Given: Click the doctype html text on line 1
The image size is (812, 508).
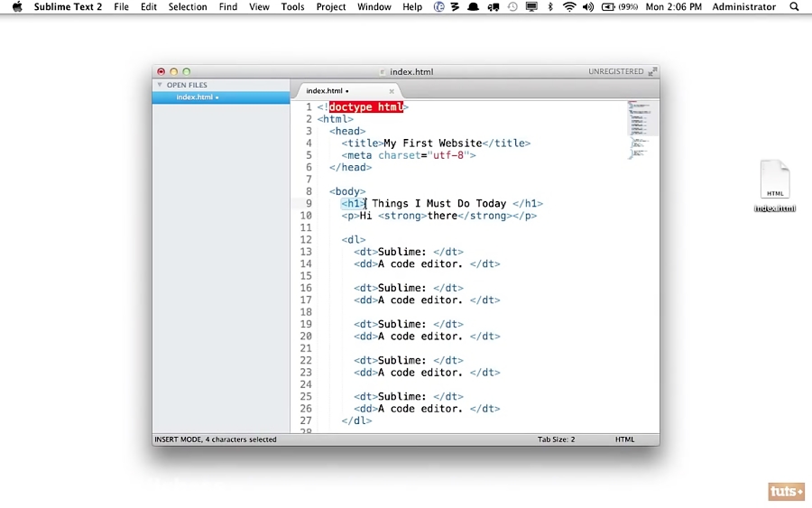Looking at the screenshot, I should [x=365, y=107].
